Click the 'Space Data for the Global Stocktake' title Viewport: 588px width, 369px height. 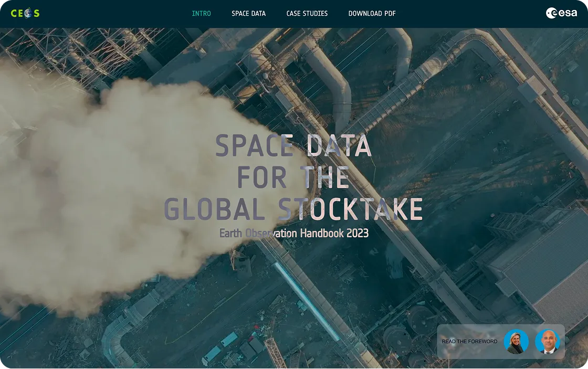(293, 177)
